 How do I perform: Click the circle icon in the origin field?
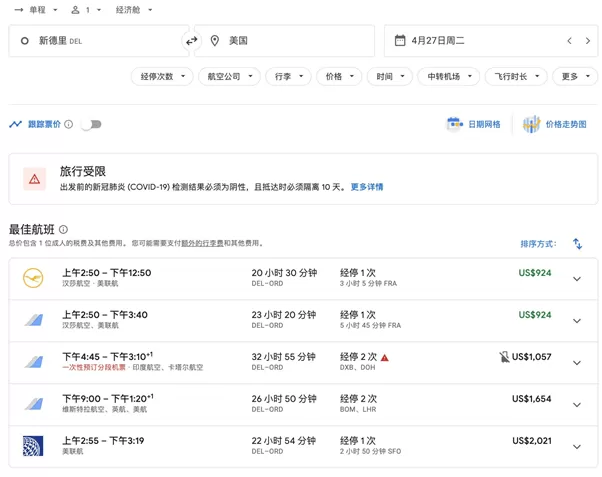click(x=25, y=41)
